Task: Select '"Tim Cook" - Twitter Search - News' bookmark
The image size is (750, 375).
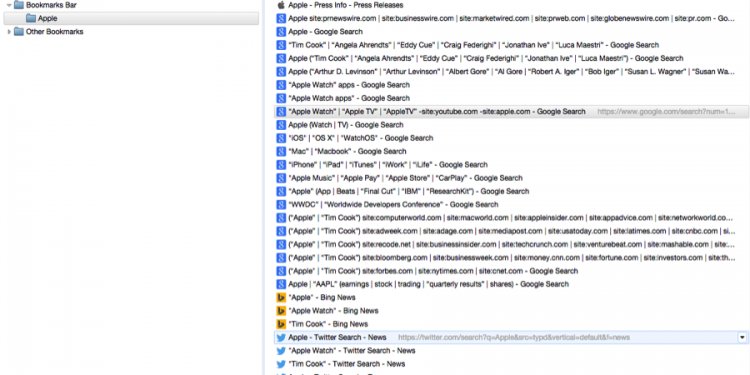Action: tap(346, 364)
